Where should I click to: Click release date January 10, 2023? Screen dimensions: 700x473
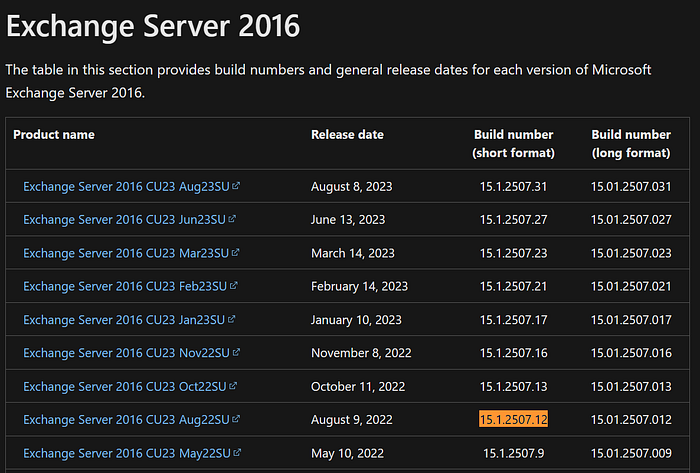tap(356, 320)
